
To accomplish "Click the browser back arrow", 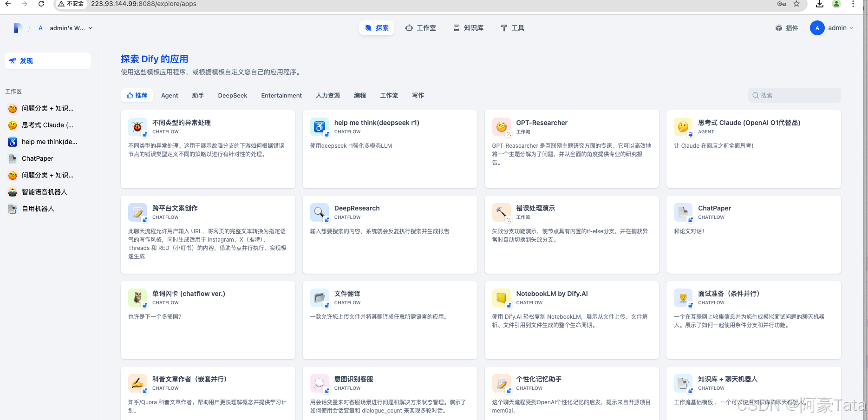I will (x=8, y=4).
